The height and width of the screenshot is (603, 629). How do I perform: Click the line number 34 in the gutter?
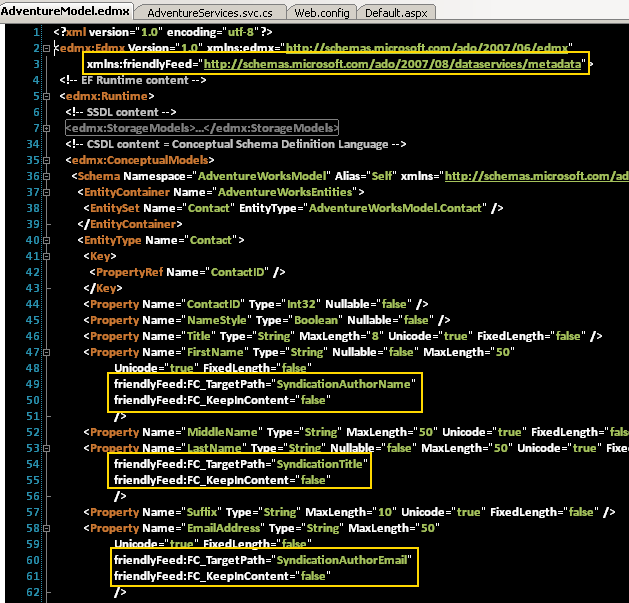pyautogui.click(x=33, y=144)
